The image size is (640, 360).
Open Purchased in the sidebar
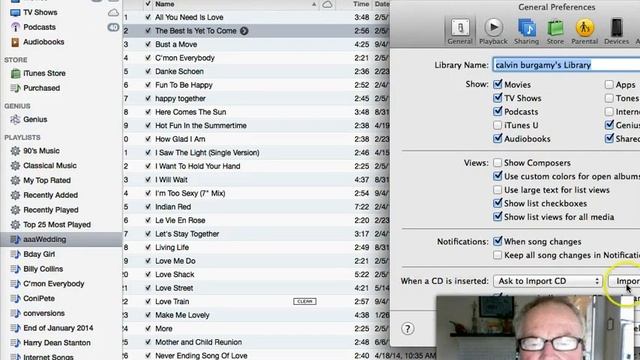(41, 88)
